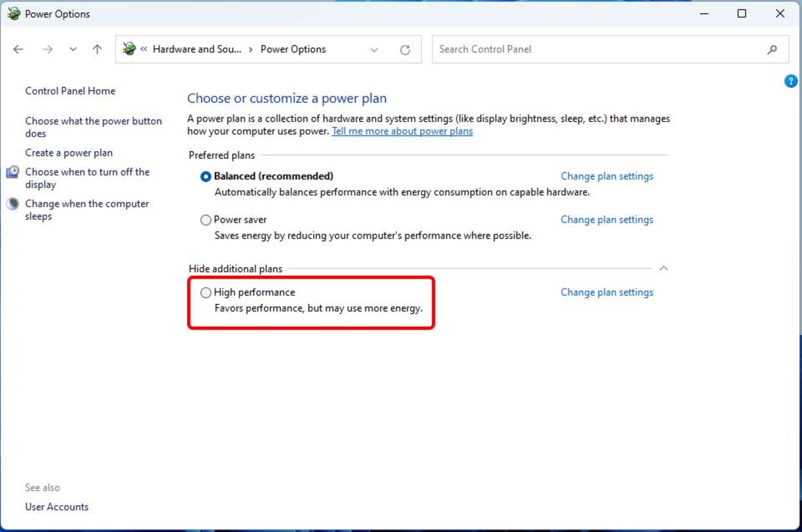Screen dimensions: 802x532
Task: Click the blue help question mark icon
Action: [x=790, y=81]
